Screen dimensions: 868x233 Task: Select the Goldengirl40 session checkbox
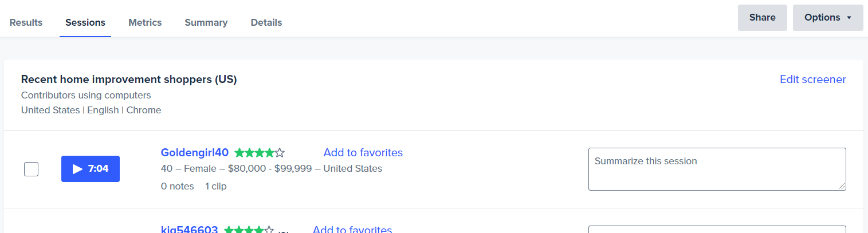click(32, 169)
